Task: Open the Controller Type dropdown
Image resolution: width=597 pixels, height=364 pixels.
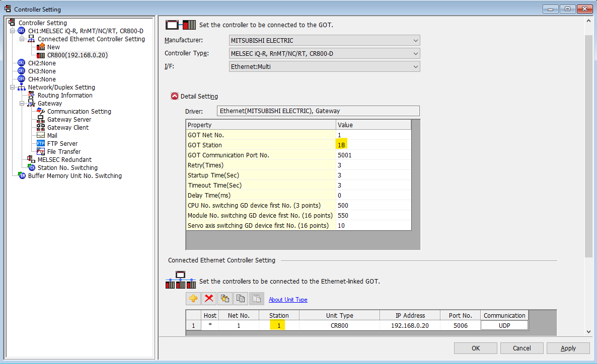Action: (x=415, y=54)
